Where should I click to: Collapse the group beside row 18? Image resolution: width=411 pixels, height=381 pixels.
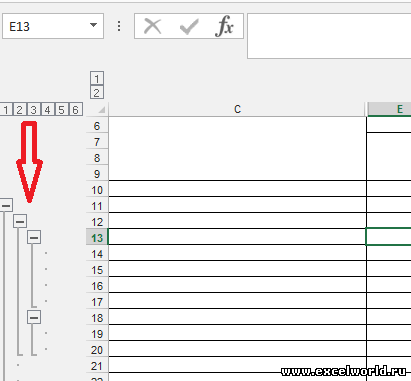pyautogui.click(x=34, y=317)
